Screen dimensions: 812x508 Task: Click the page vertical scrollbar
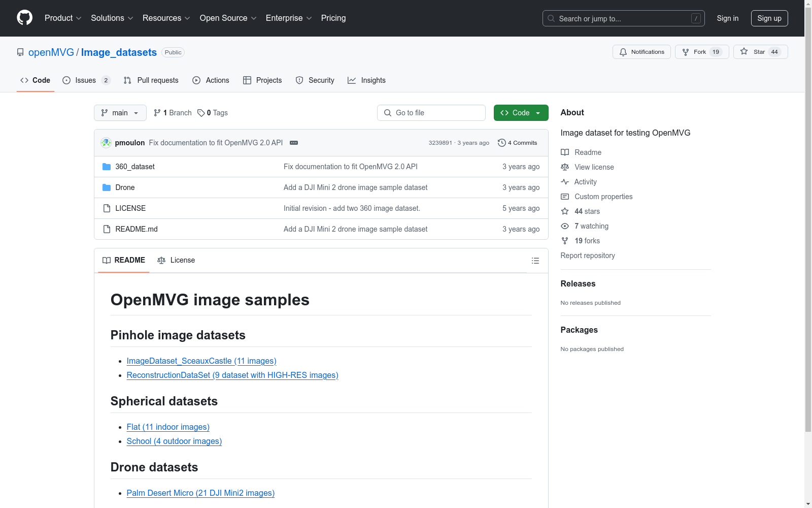pos(808,218)
